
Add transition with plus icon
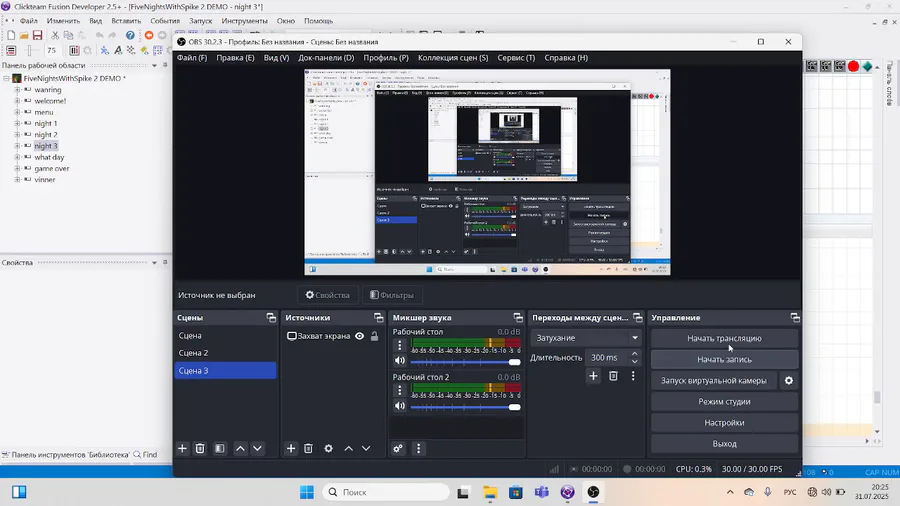(x=593, y=376)
